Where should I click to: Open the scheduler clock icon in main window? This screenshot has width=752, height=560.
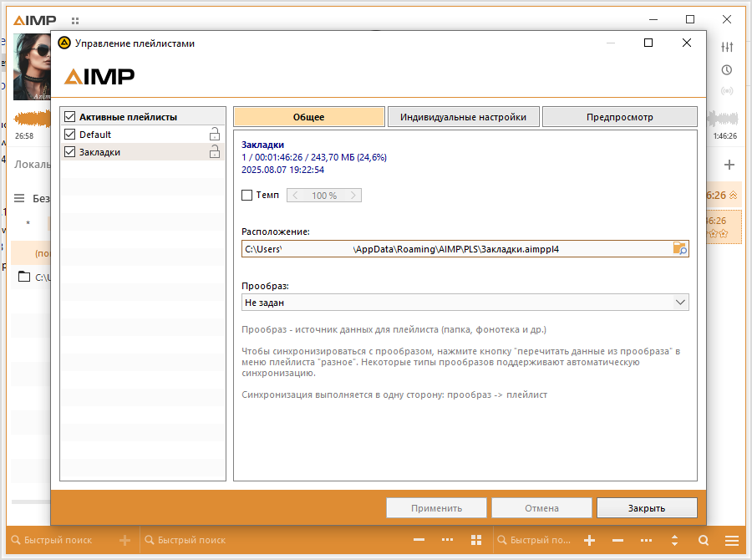727,70
